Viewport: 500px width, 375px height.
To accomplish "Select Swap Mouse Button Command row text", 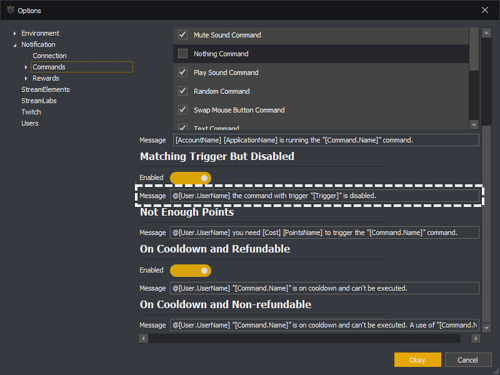I will (239, 110).
